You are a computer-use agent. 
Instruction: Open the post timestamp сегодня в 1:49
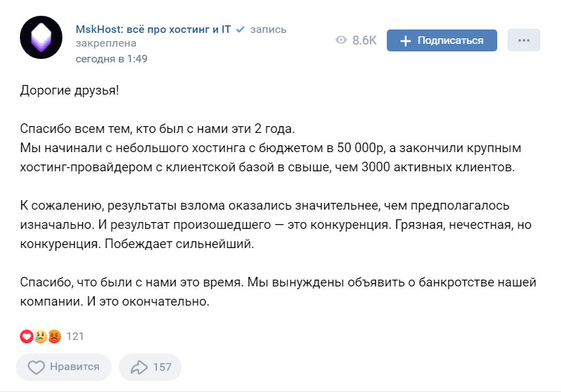click(112, 58)
